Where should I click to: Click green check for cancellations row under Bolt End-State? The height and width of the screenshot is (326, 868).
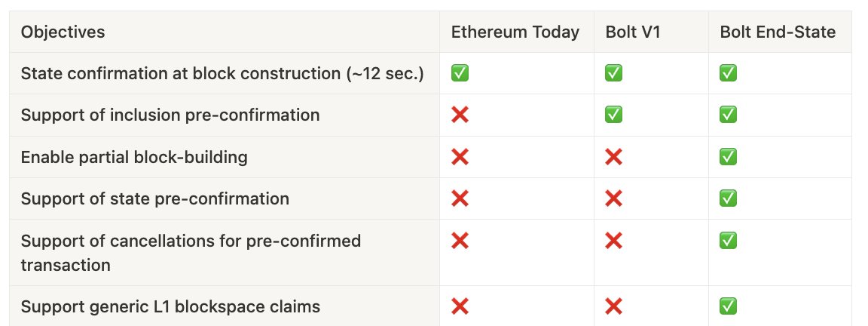(x=728, y=241)
